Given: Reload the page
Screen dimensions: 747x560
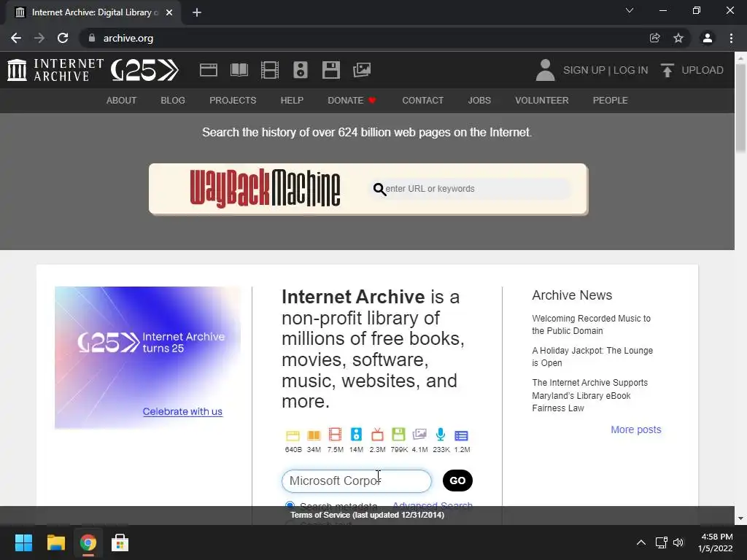Looking at the screenshot, I should [63, 38].
